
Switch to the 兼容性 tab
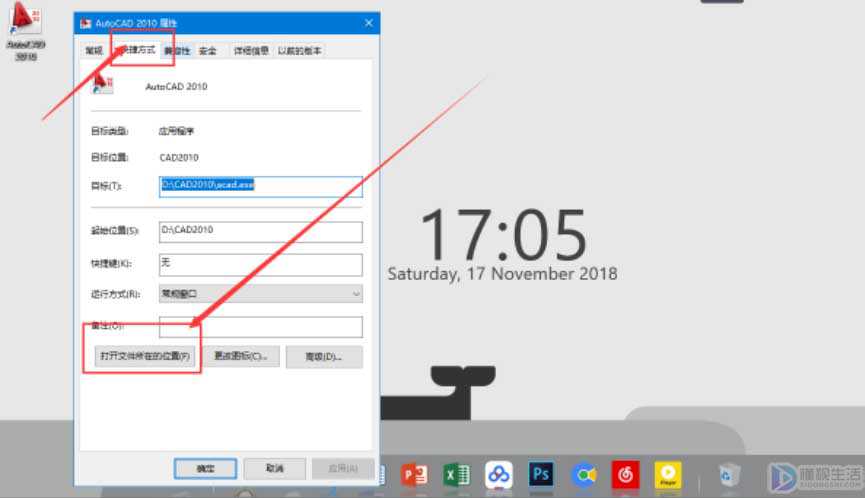[177, 51]
